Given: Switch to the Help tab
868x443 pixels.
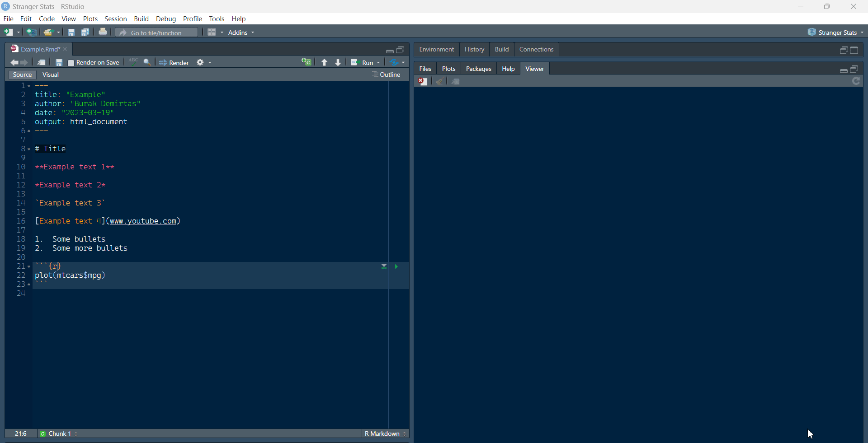Looking at the screenshot, I should 508,69.
